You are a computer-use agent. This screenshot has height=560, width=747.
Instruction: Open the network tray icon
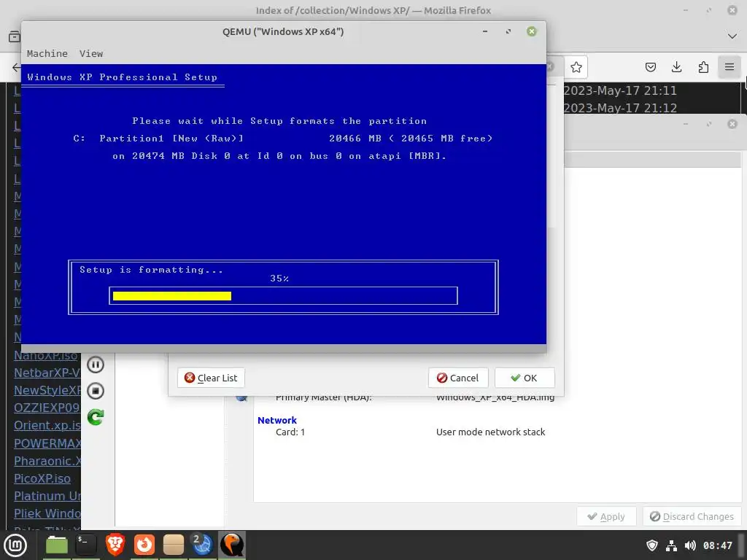coord(671,545)
